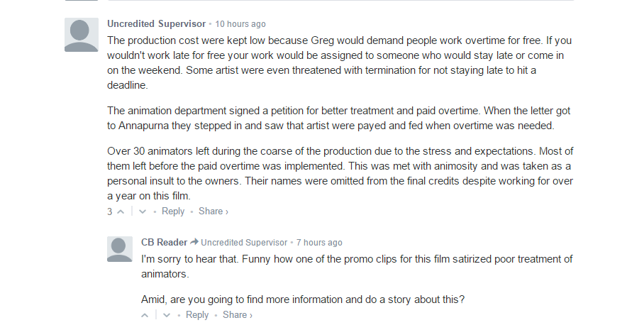Open the Uncredited Supervisor username at comment top
644x330 pixels.
[x=157, y=24]
